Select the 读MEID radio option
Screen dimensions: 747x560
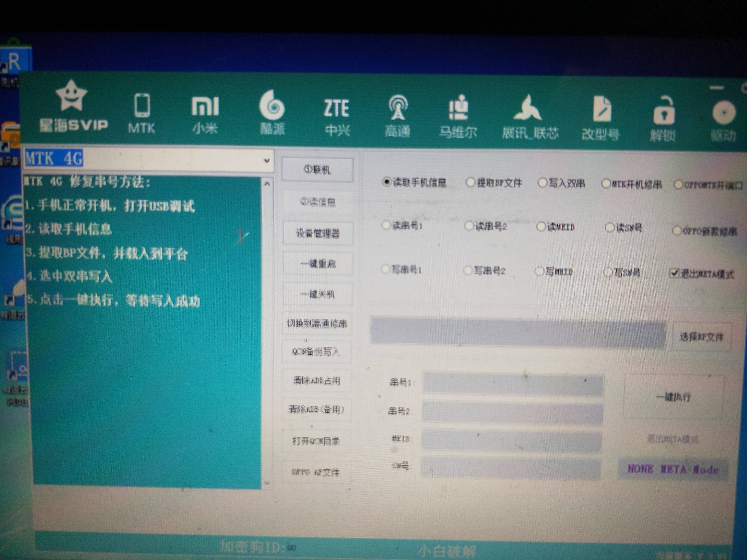[x=556, y=227]
